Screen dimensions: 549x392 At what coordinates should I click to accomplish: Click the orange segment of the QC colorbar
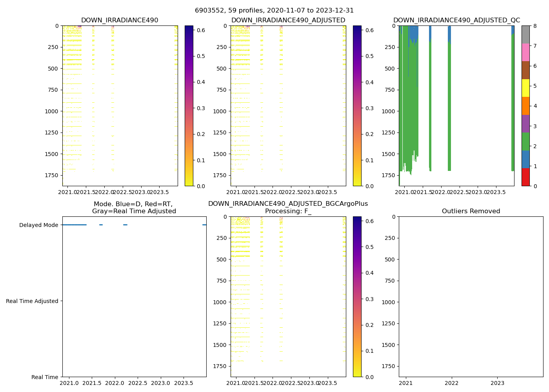coord(525,106)
